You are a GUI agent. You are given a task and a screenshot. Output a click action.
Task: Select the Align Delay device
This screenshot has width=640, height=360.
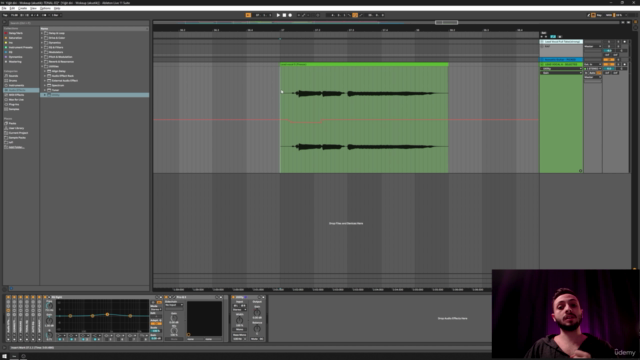click(59, 71)
